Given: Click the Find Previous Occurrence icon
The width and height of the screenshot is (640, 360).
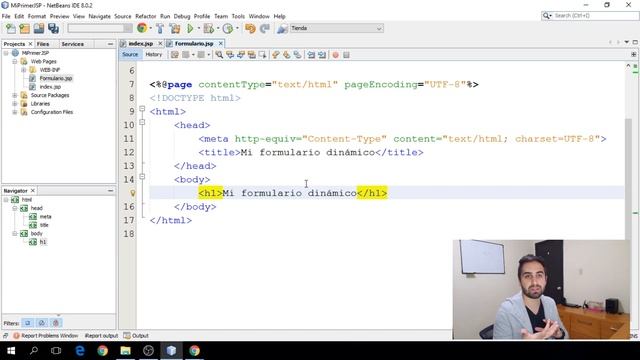Looking at the screenshot, I should coord(230,55).
